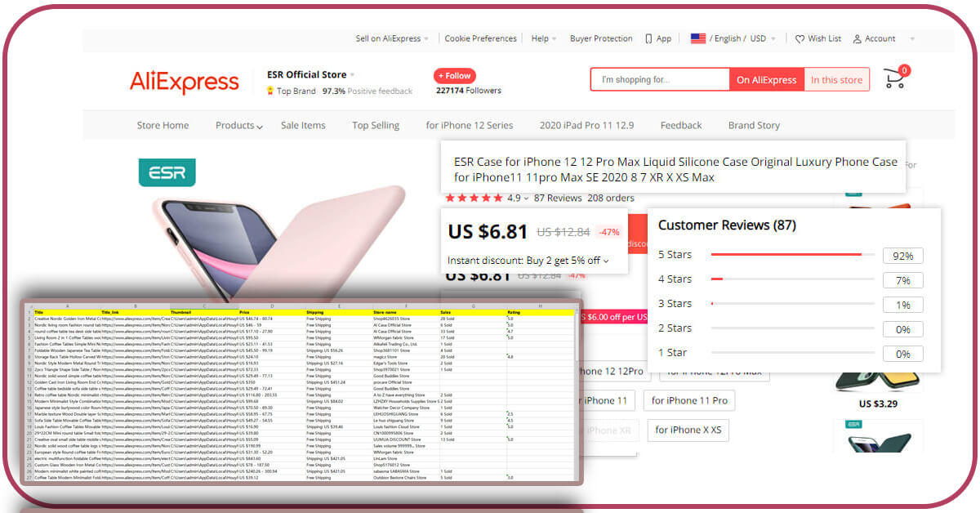Click the In this store search button
The height and width of the screenshot is (513, 980).
(836, 79)
